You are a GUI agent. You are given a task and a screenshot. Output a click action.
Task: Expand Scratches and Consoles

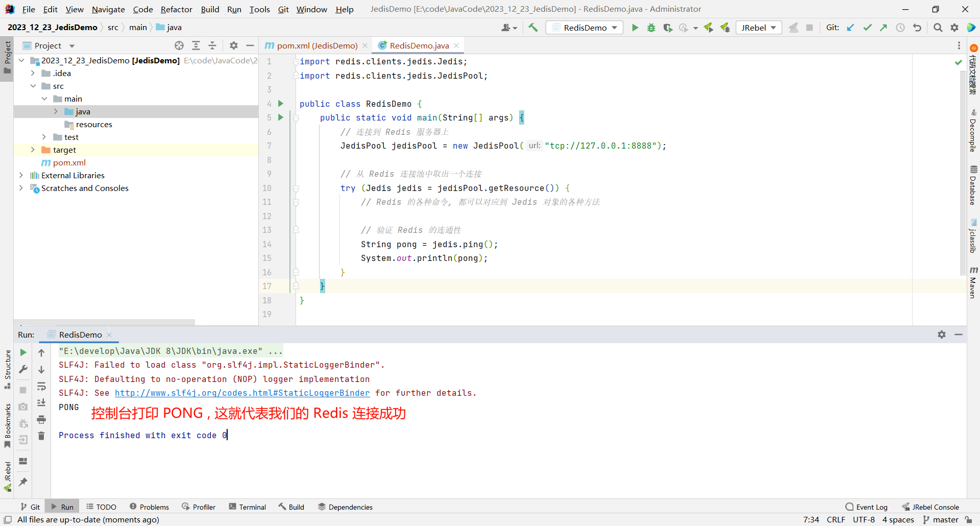pos(21,188)
